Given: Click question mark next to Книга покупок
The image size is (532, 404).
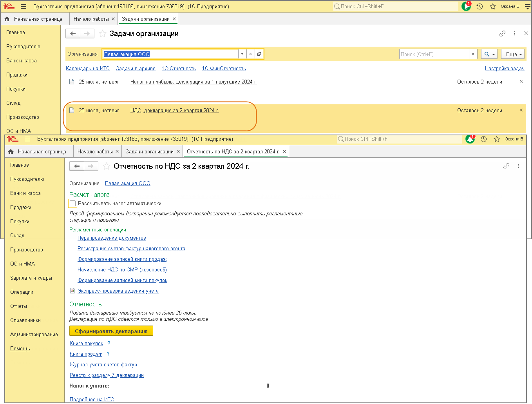Looking at the screenshot, I should point(109,344).
